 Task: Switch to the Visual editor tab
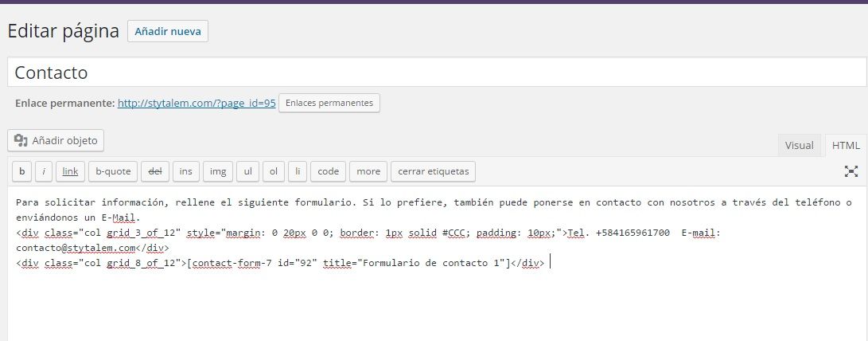click(x=799, y=145)
